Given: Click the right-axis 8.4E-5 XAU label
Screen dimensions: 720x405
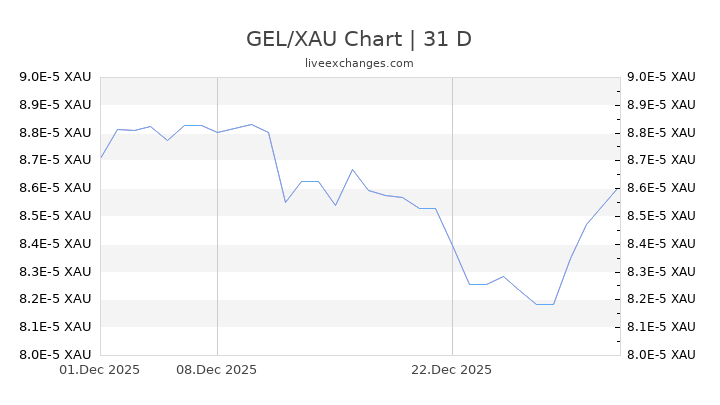Looking at the screenshot, I should point(660,244).
